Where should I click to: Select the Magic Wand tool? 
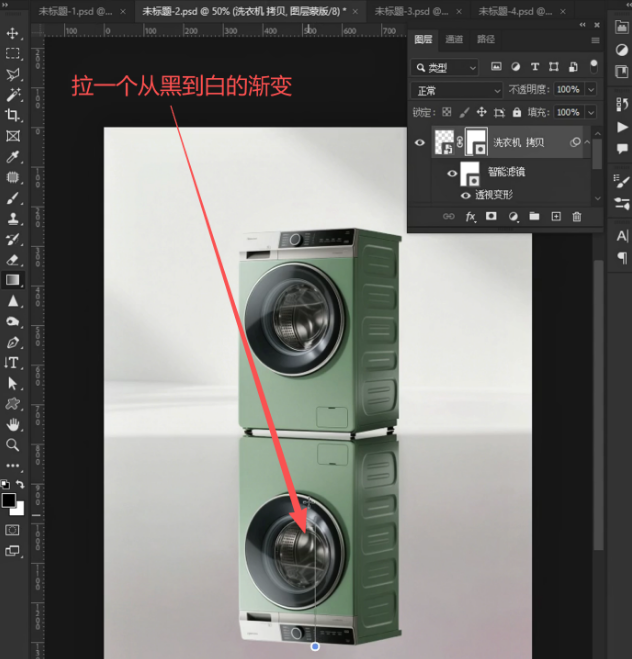[x=12, y=95]
